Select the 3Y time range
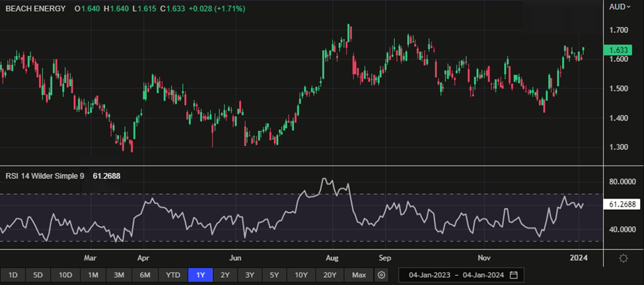The width and height of the screenshot is (644, 285). click(x=250, y=274)
